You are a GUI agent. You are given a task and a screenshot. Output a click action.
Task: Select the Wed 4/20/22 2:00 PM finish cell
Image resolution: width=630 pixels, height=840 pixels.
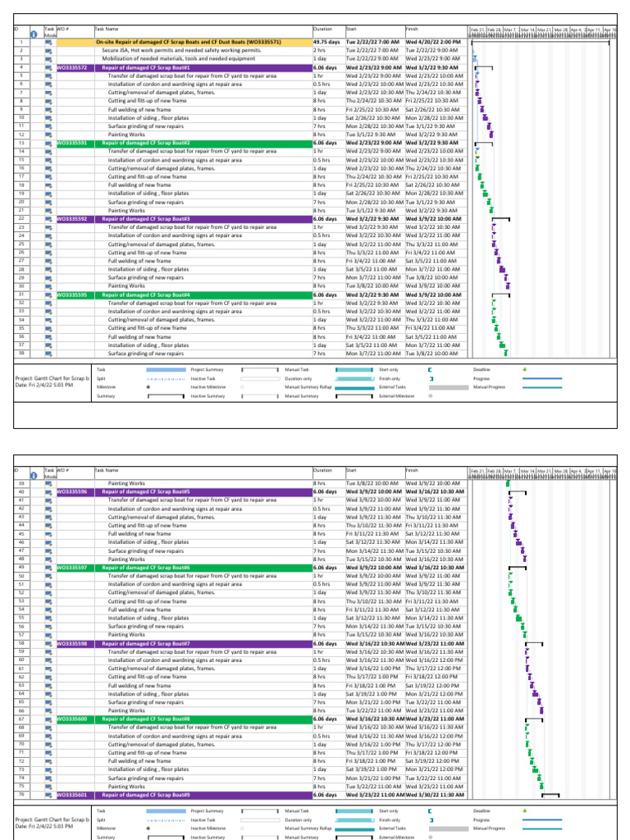coord(433,42)
